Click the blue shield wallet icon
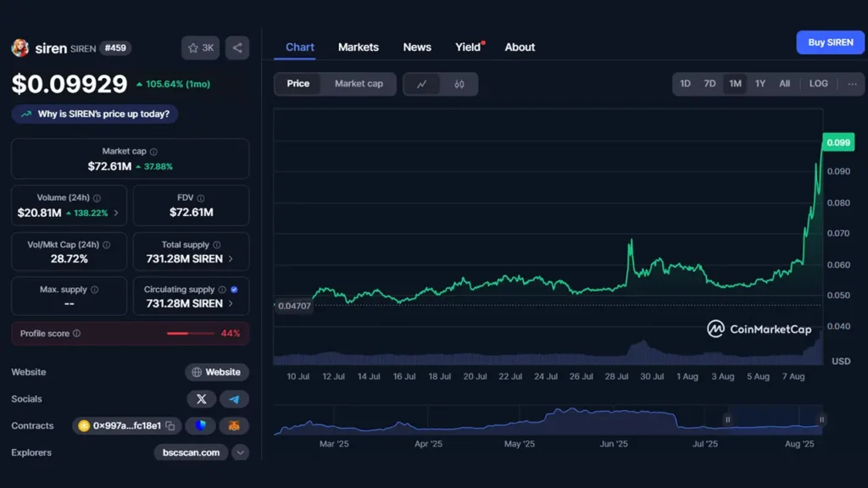Viewport: 868px width, 488px height. 200,425
